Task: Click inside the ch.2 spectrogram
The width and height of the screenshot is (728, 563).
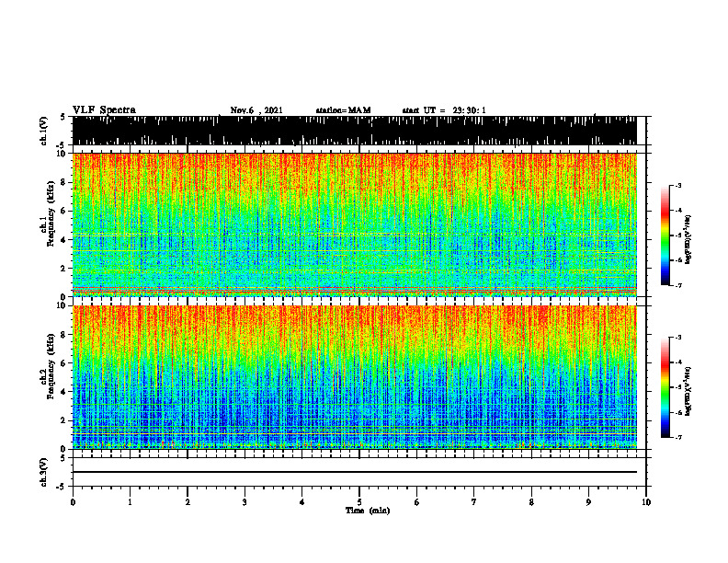Action: [354, 377]
